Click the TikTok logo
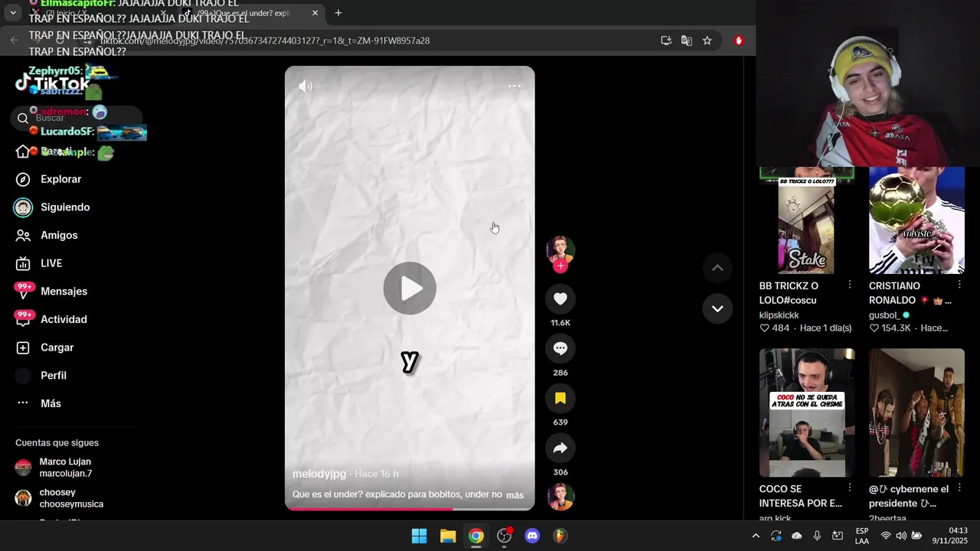The image size is (980, 551). [54, 83]
